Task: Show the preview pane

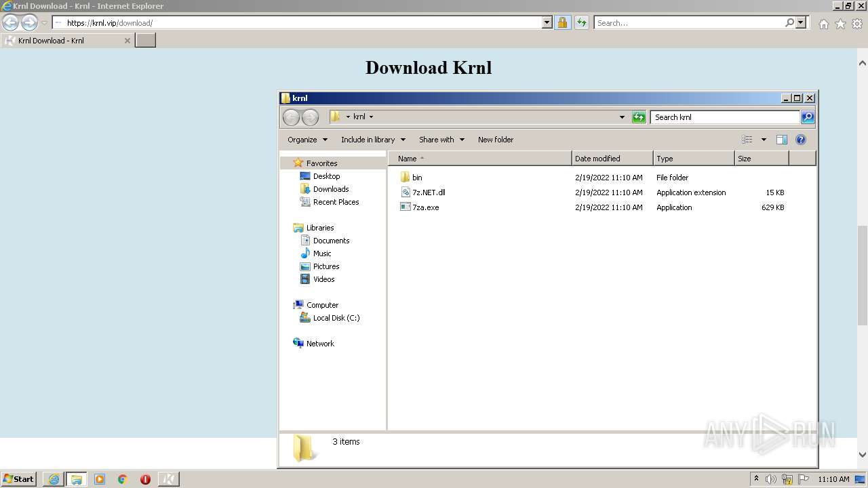Action: click(x=782, y=140)
